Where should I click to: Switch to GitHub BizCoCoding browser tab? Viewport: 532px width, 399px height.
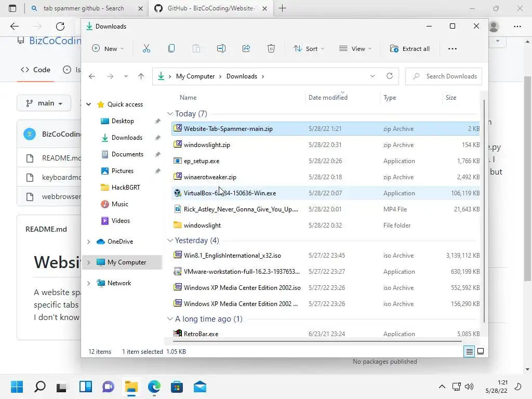[x=210, y=8]
